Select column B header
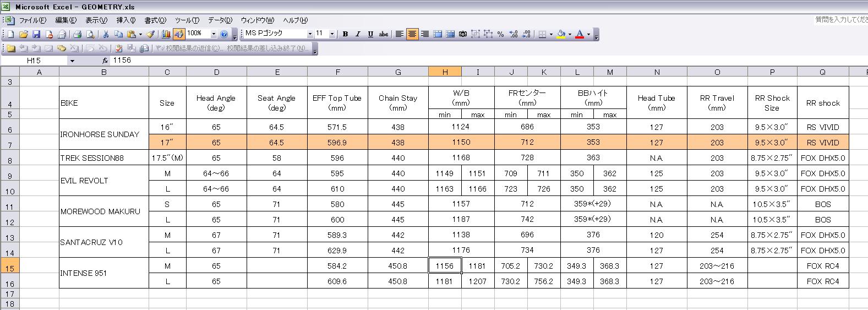The image size is (868, 310). point(103,72)
